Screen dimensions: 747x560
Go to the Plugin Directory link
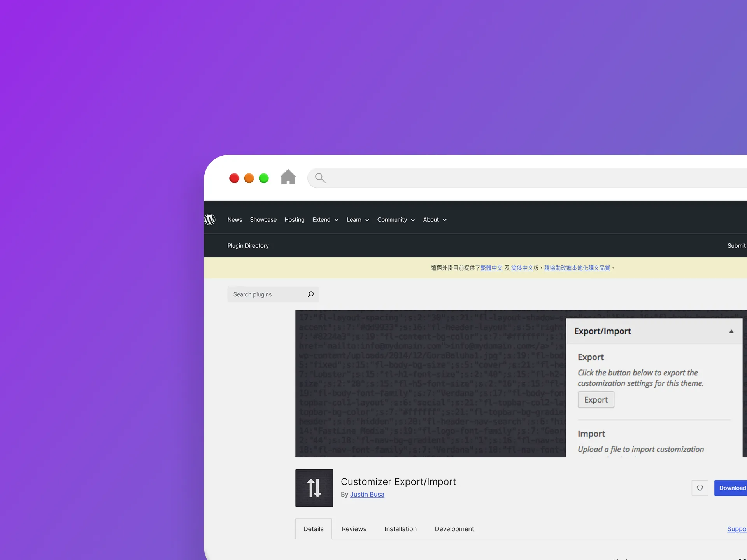(x=248, y=246)
